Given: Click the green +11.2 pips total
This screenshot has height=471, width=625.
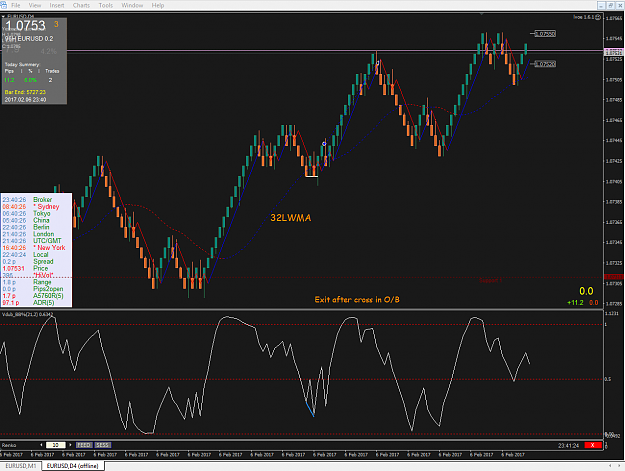Looking at the screenshot, I should (575, 303).
